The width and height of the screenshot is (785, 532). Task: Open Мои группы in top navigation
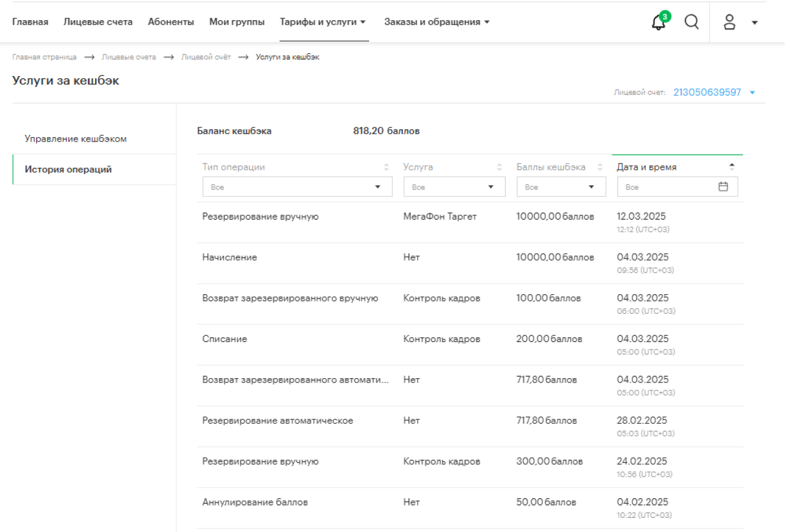[x=237, y=21]
